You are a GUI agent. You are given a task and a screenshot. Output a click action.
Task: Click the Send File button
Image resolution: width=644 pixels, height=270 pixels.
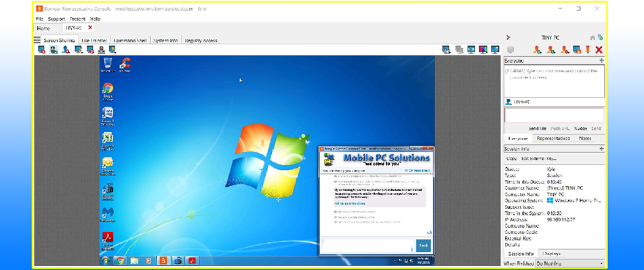point(537,129)
